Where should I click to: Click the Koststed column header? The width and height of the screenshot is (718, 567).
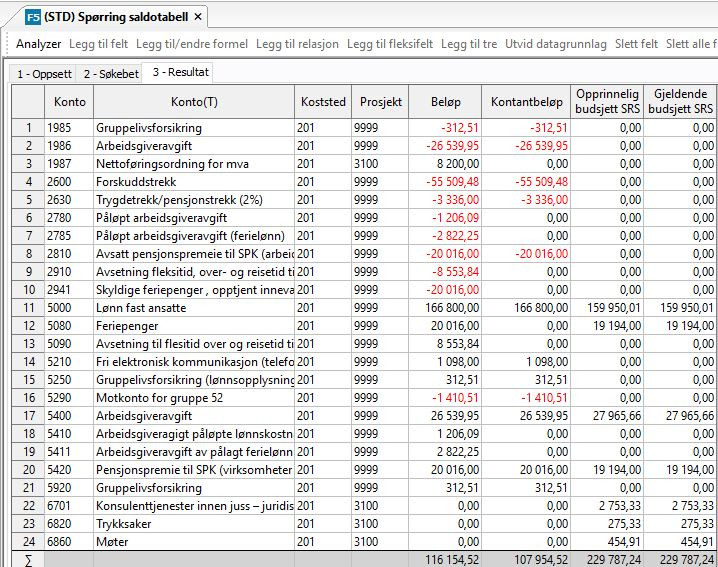click(x=323, y=102)
